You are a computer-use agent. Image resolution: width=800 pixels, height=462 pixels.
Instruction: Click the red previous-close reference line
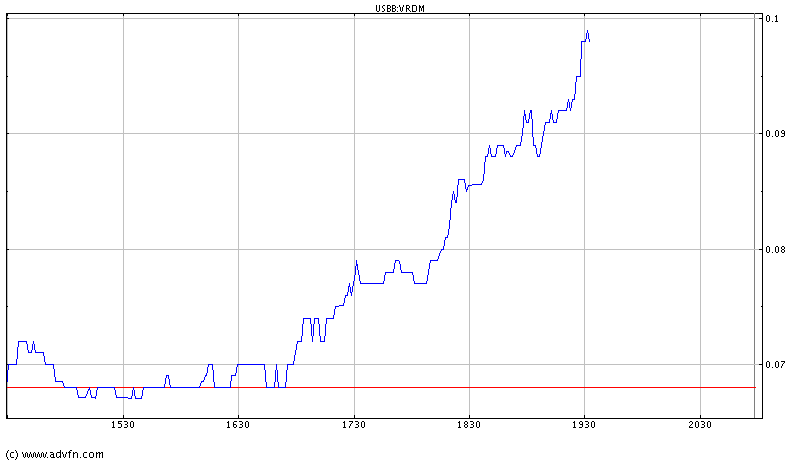point(381,388)
